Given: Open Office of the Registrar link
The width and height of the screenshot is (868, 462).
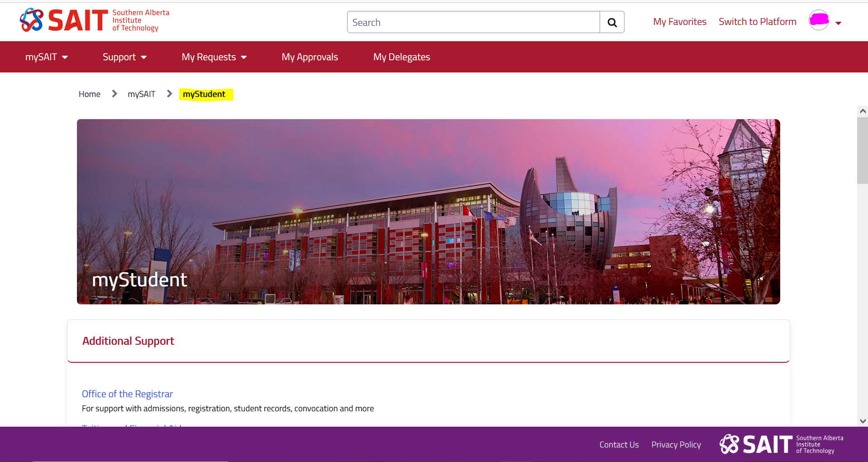Looking at the screenshot, I should [x=127, y=394].
